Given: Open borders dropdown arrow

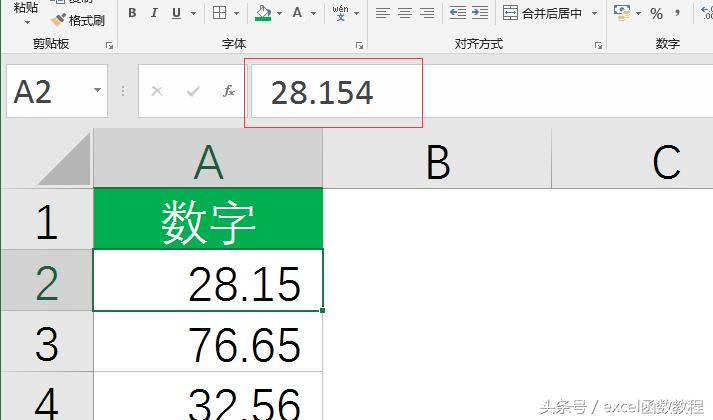Looking at the screenshot, I should [236, 13].
